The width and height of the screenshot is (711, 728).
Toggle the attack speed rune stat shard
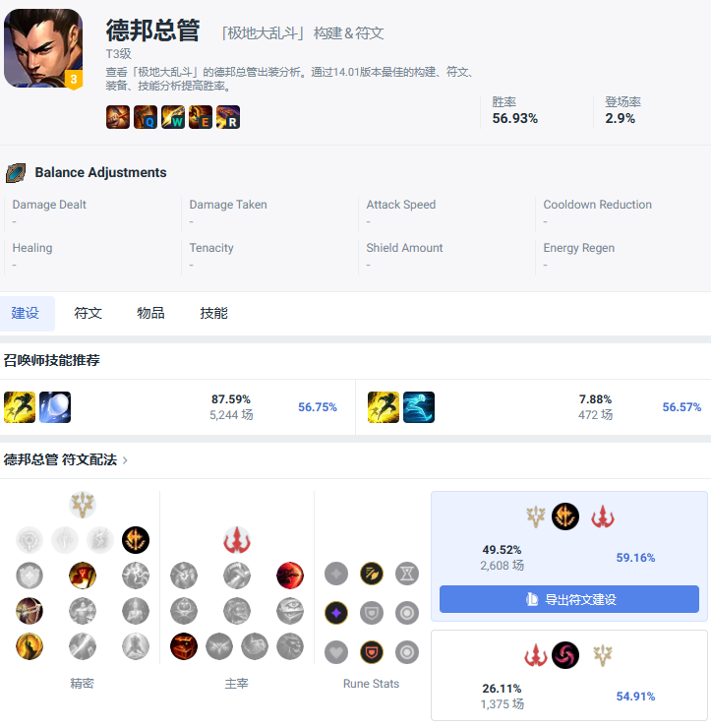coord(372,574)
